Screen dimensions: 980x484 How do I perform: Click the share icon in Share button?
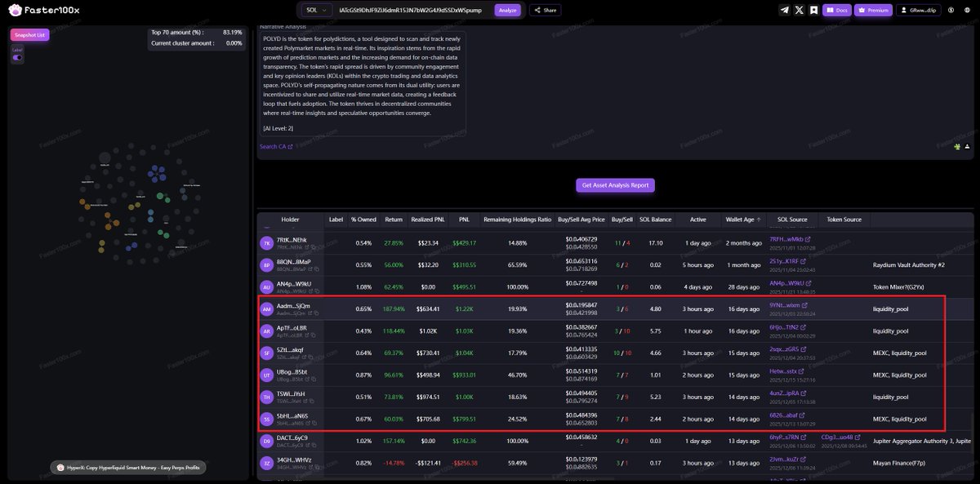(x=537, y=11)
